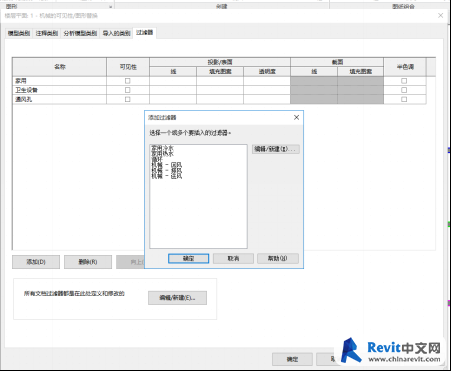Switch to the 注释类别 tab

click(x=47, y=33)
